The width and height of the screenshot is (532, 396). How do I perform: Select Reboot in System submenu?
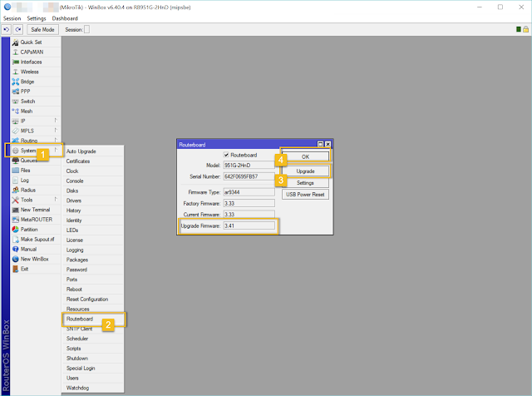click(x=92, y=290)
